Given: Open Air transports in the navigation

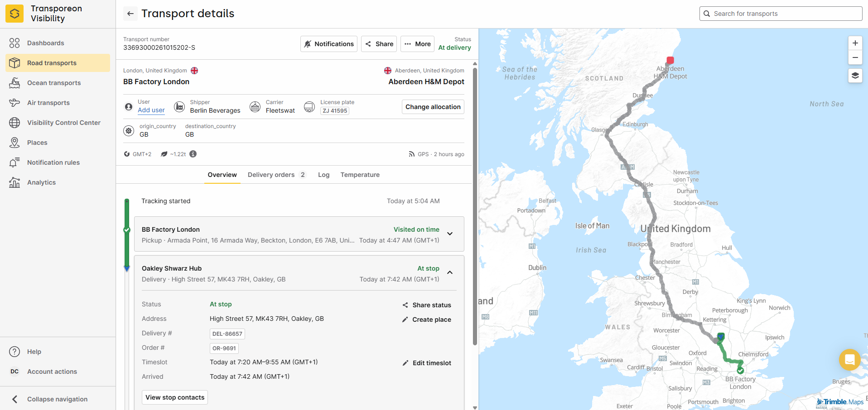Looking at the screenshot, I should (x=58, y=103).
